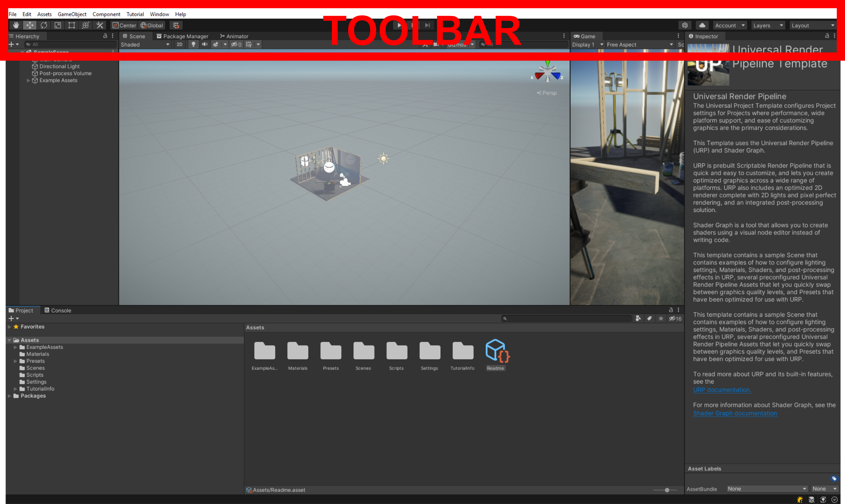The image size is (845, 504).
Task: Click the asset label tag icon
Action: 834,479
